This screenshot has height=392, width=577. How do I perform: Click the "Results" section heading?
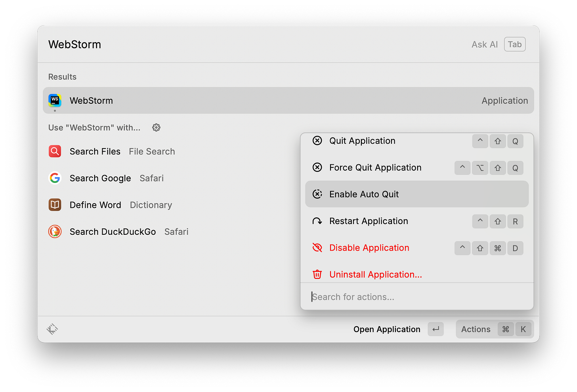[x=62, y=77]
